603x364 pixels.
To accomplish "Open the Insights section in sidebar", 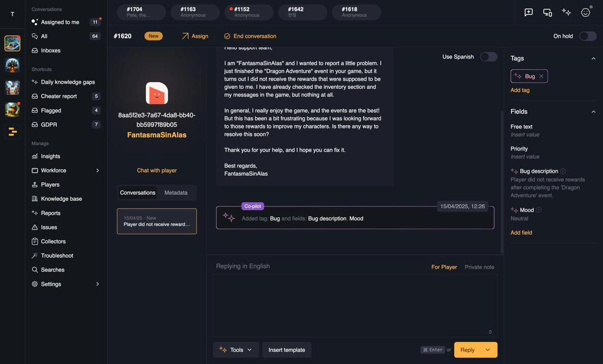I will (50, 156).
